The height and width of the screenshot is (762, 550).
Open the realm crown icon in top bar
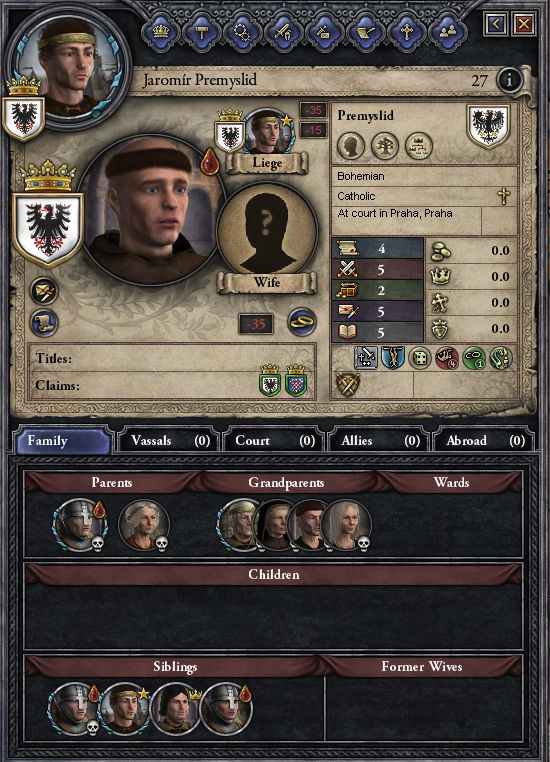point(160,33)
